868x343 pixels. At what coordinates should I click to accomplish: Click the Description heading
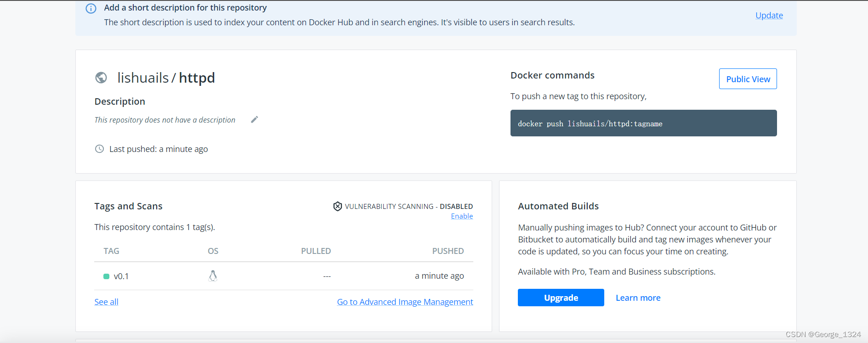(119, 101)
